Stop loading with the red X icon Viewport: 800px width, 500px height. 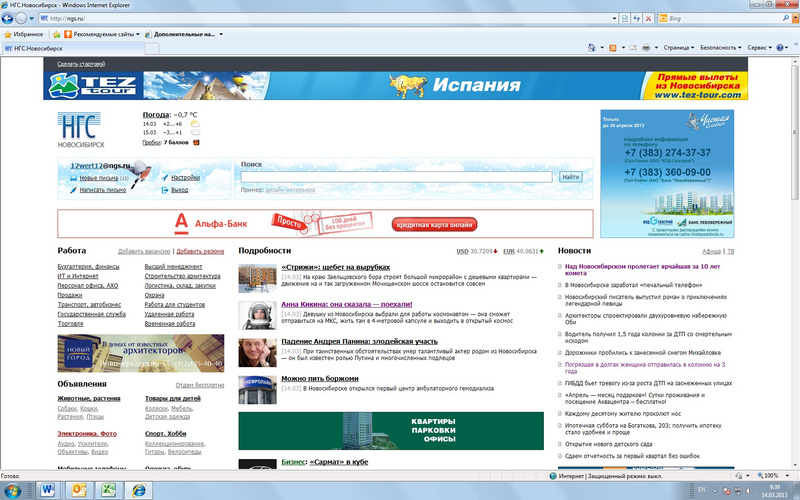pyautogui.click(x=648, y=18)
